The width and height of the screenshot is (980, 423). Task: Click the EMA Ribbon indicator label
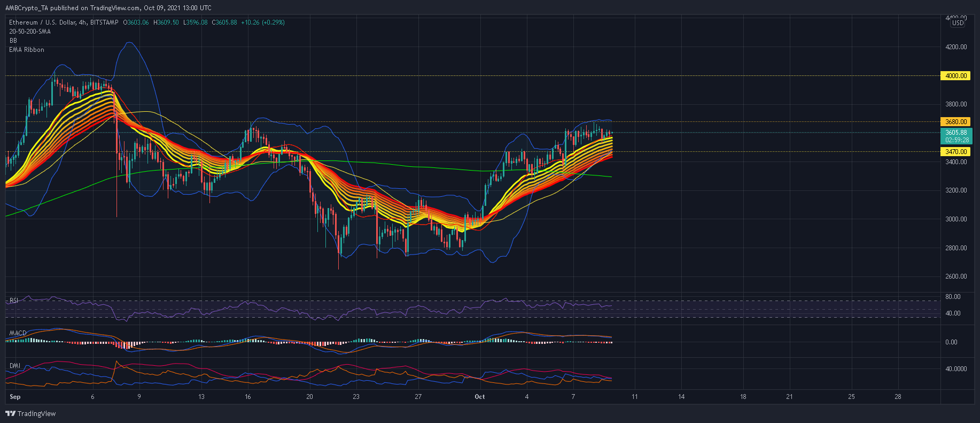27,50
